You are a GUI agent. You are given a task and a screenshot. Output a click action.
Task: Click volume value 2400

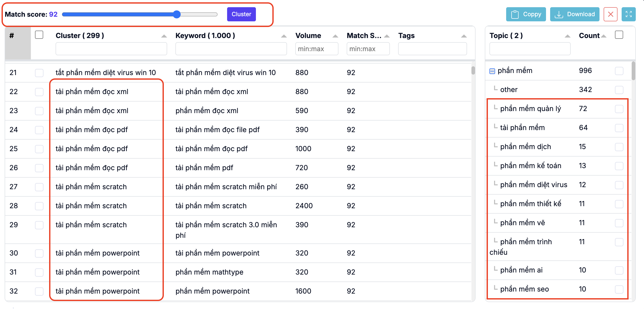click(x=304, y=206)
